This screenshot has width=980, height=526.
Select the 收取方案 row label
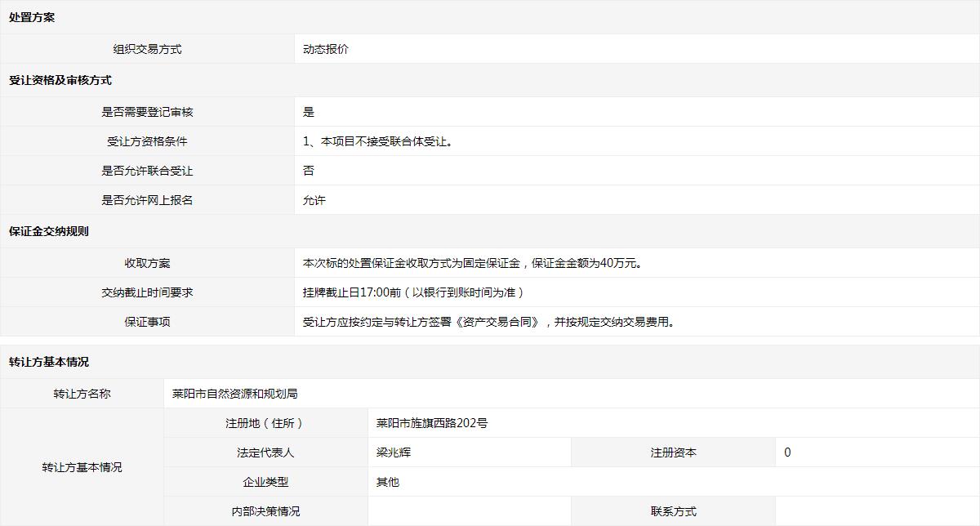coord(147,263)
